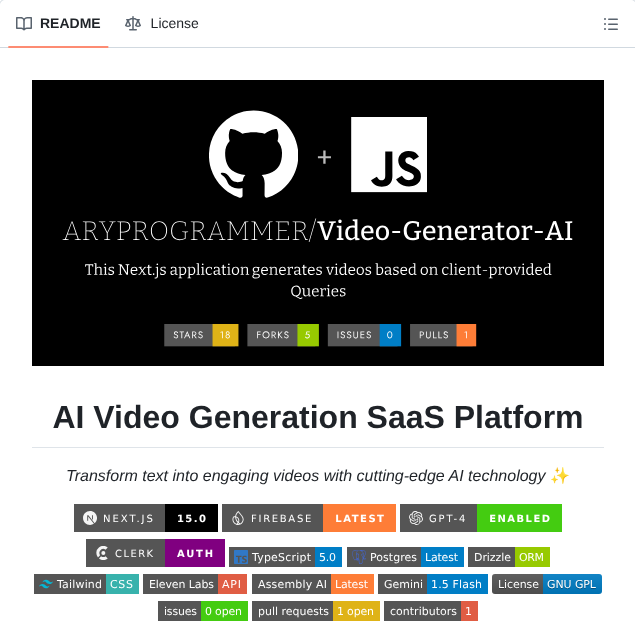635x635 pixels.
Task: Open the table of contents outline icon
Action: tap(610, 24)
